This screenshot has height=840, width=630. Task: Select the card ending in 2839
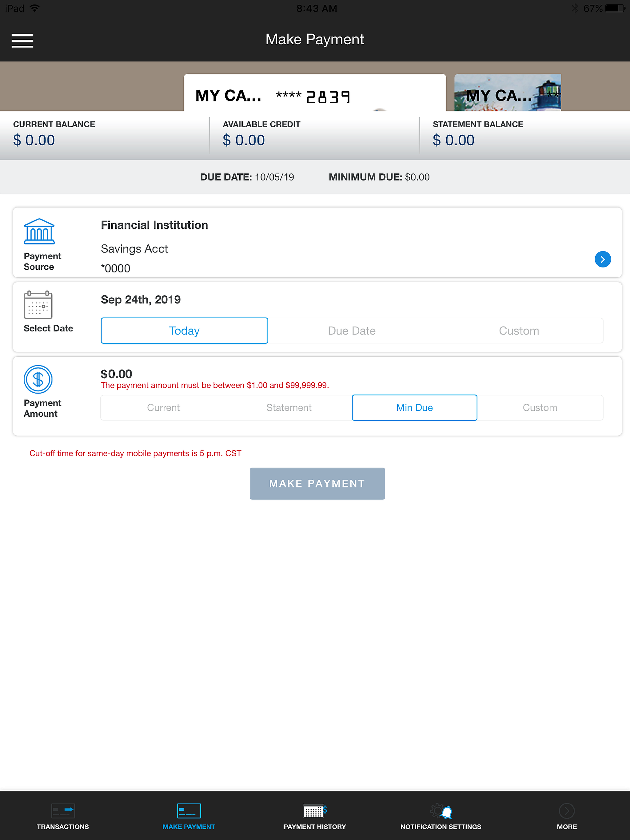(315, 92)
